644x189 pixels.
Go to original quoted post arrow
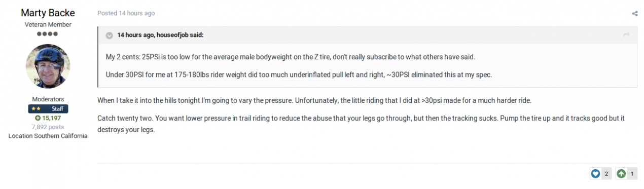pyautogui.click(x=626, y=34)
